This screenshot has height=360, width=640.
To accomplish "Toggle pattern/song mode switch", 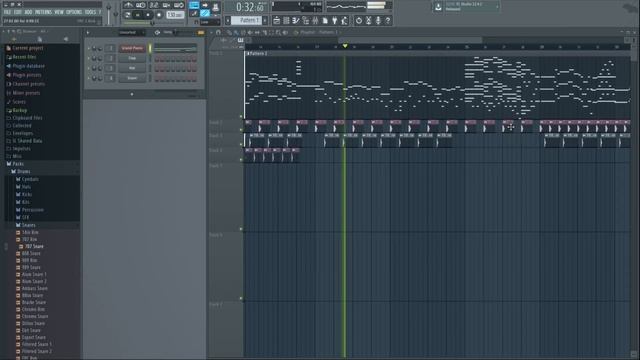I will tap(128, 15).
